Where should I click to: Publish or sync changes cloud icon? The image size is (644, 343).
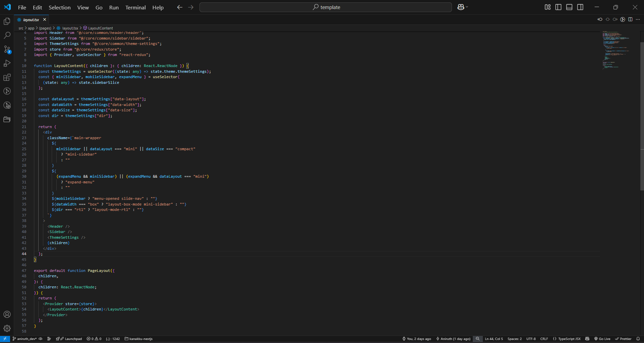click(41, 339)
